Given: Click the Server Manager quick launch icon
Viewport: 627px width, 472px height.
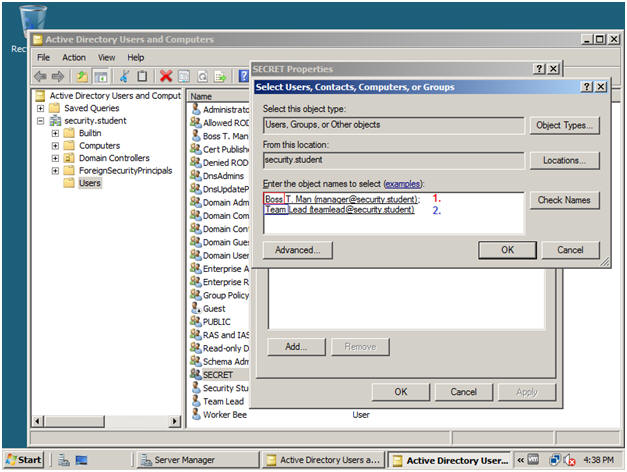Looking at the screenshot, I should (64, 460).
